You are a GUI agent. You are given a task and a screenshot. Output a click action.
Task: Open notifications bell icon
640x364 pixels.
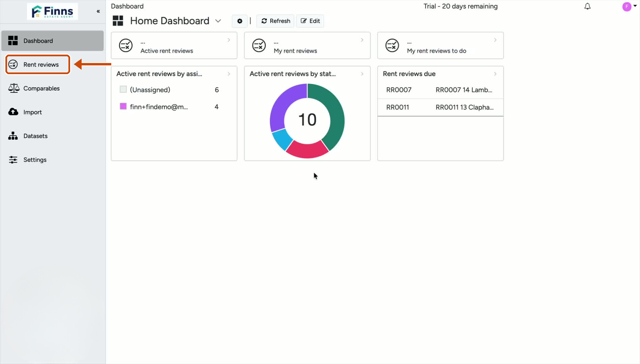tap(587, 6)
